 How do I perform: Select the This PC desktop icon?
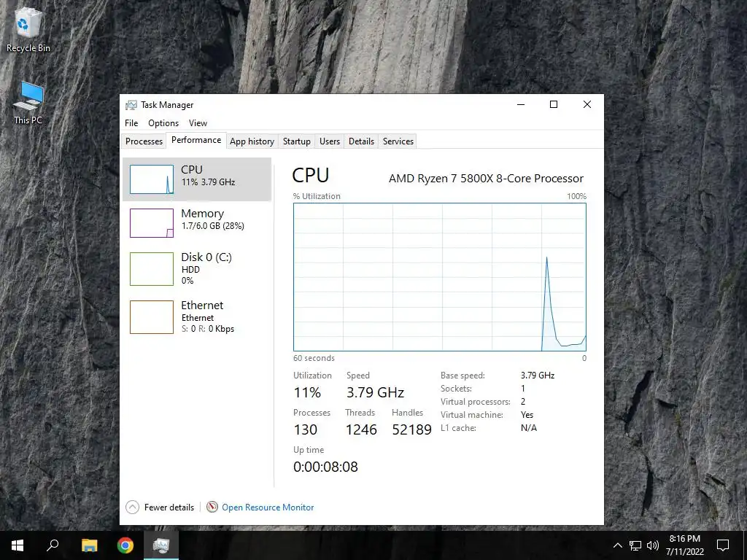28,103
